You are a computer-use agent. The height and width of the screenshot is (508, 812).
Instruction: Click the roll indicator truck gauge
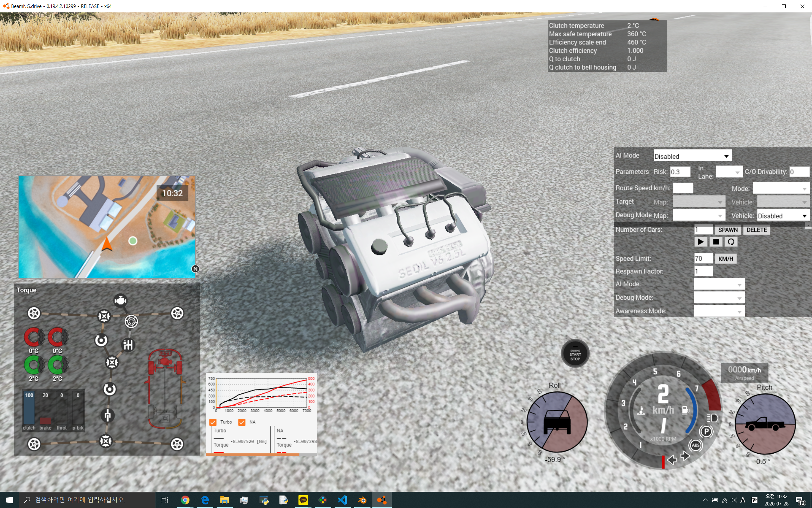(x=557, y=422)
